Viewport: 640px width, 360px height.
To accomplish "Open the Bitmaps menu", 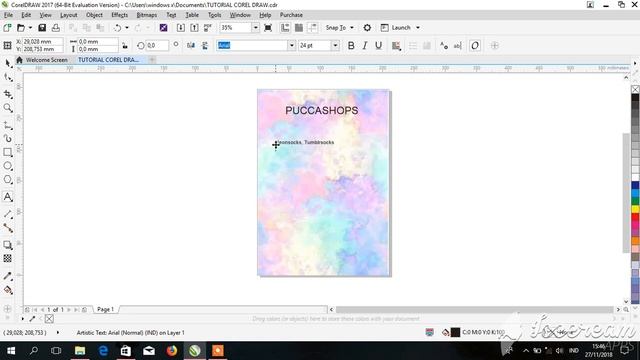I will [x=147, y=15].
